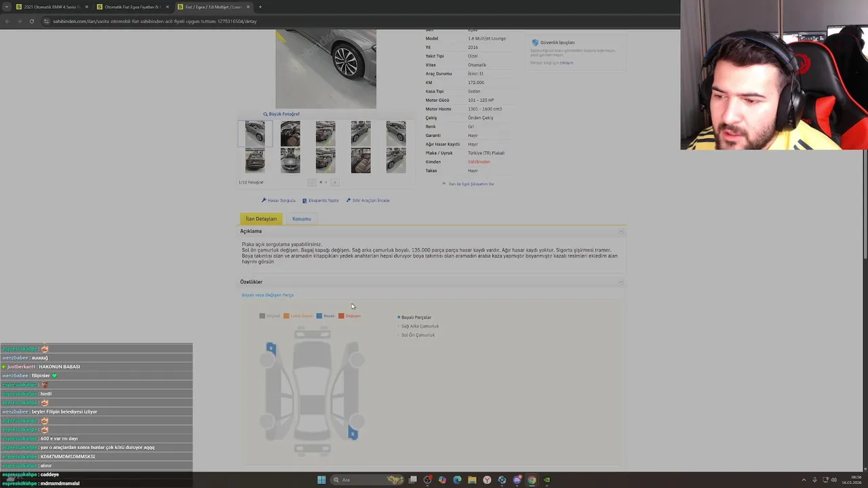Click the orange Lokal Boyalı legend swatch
868x488 pixels.
[x=286, y=316]
